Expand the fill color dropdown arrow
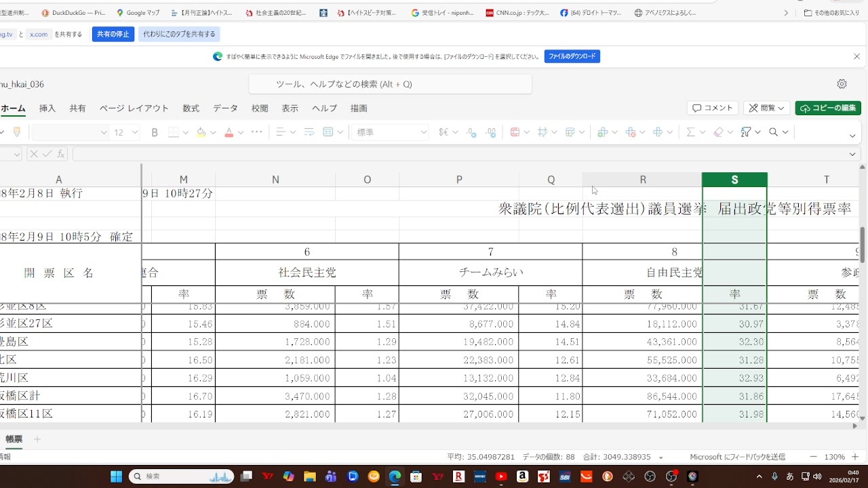This screenshot has width=868, height=488. [213, 132]
